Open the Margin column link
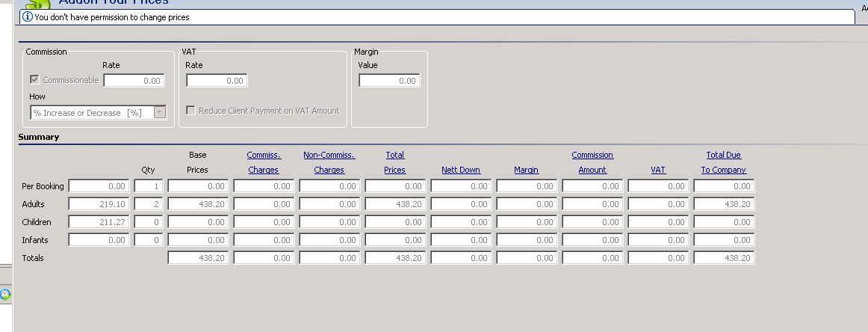Viewport: 868px width, 332px height. [527, 170]
